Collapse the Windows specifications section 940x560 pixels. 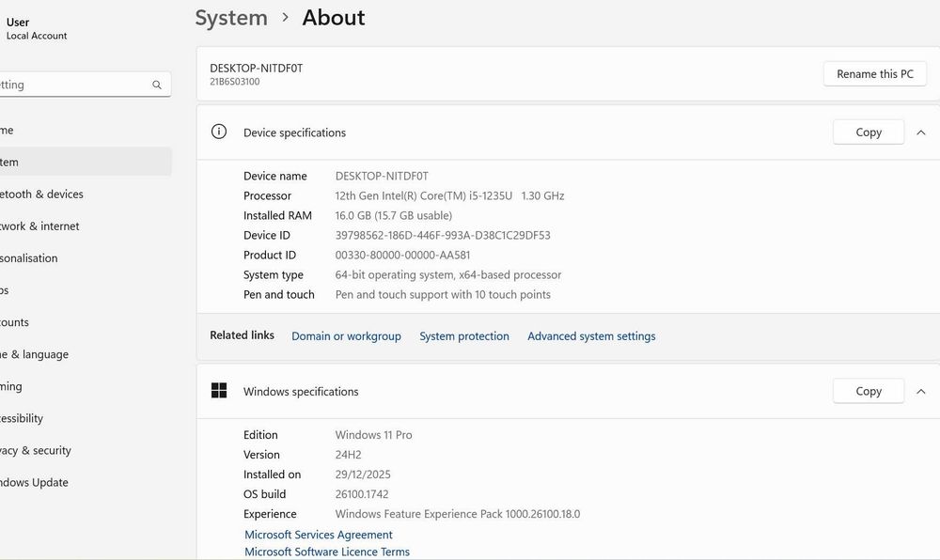(921, 391)
